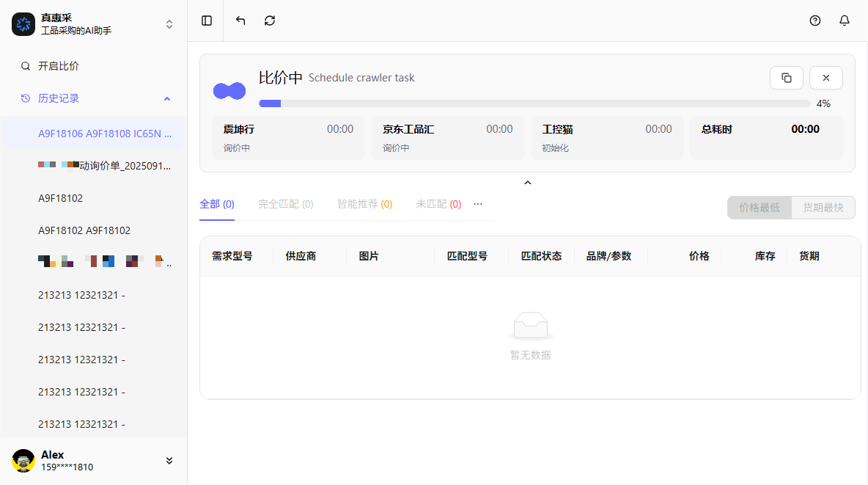Open the more tabs menu via ellipsis
This screenshot has height=485, width=868.
[478, 204]
